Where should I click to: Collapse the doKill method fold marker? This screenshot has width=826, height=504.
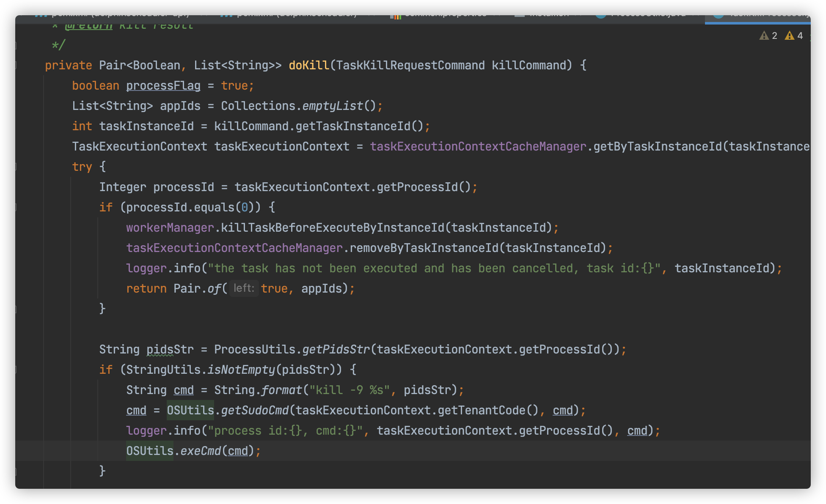click(x=17, y=65)
